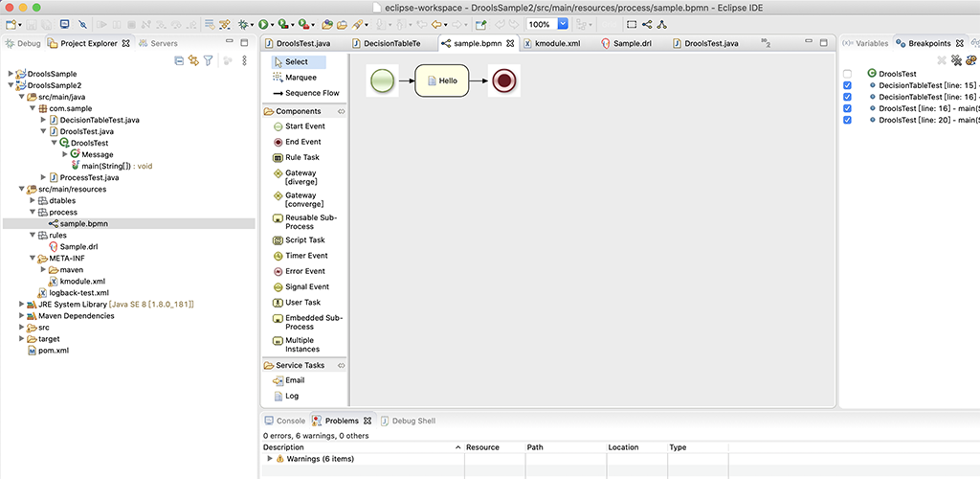Uncheck DecisionTableTest line 15 breakpoint
This screenshot has height=479, width=980.
[x=848, y=85]
